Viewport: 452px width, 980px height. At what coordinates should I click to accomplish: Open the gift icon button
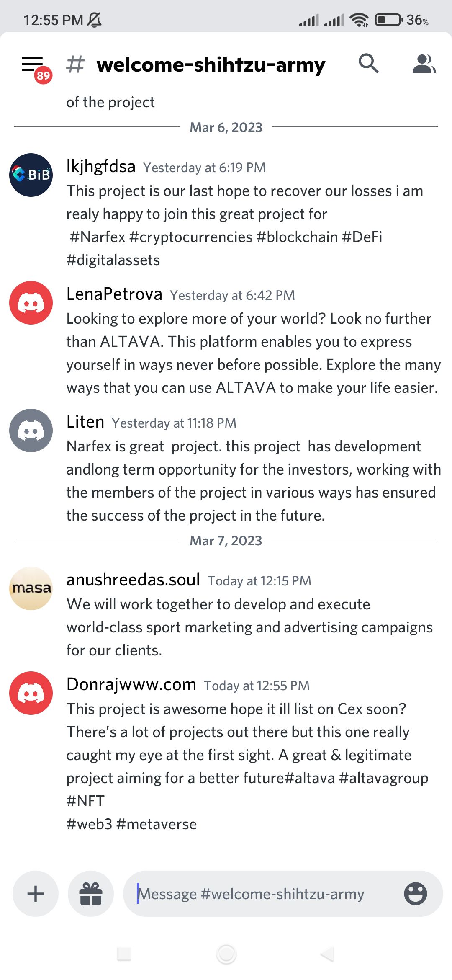coord(91,894)
